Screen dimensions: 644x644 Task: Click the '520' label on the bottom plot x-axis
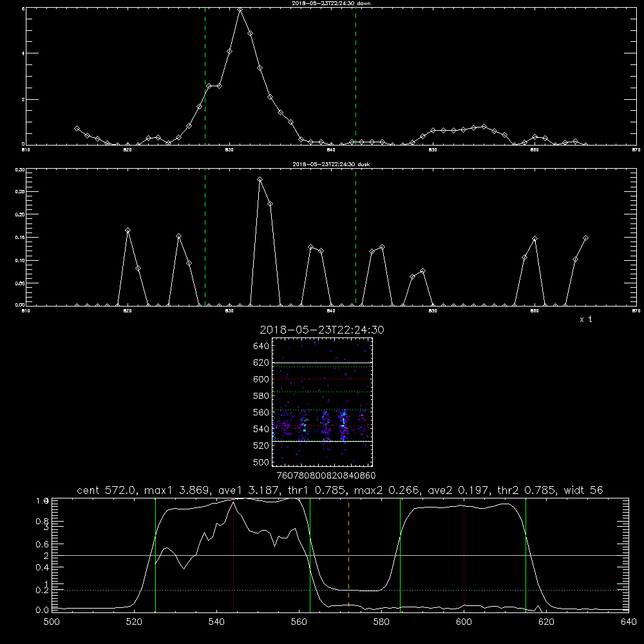pos(135,622)
